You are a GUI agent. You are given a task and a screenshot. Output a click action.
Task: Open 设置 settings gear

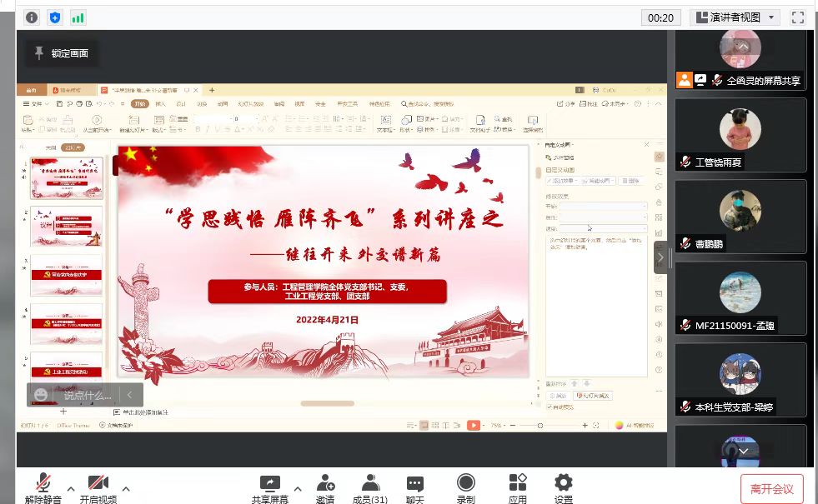click(x=564, y=487)
